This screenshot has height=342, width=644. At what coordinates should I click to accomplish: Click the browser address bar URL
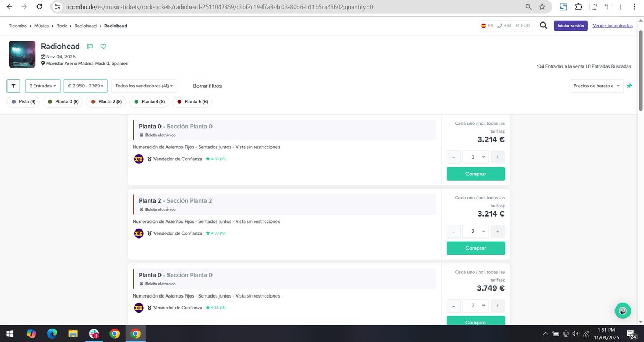click(x=219, y=7)
